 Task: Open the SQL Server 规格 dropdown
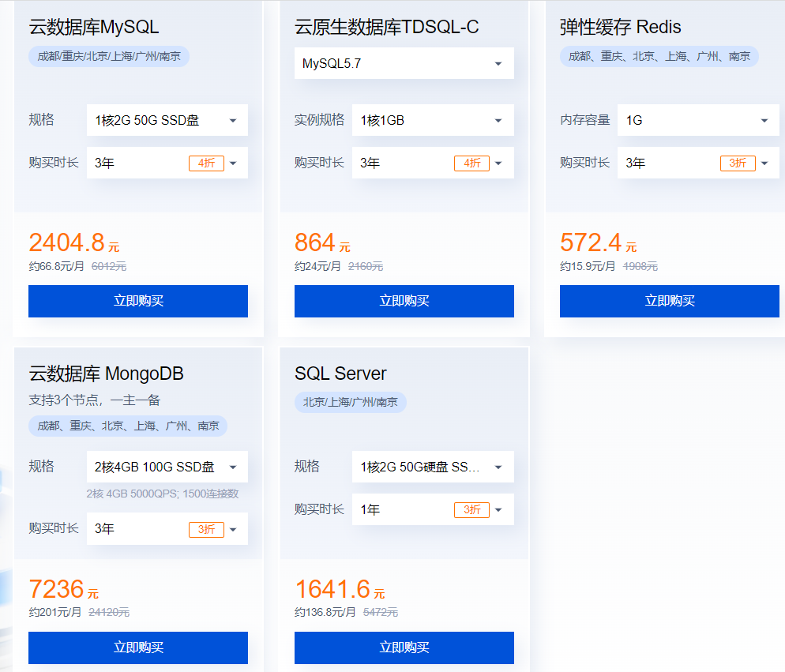pos(432,467)
